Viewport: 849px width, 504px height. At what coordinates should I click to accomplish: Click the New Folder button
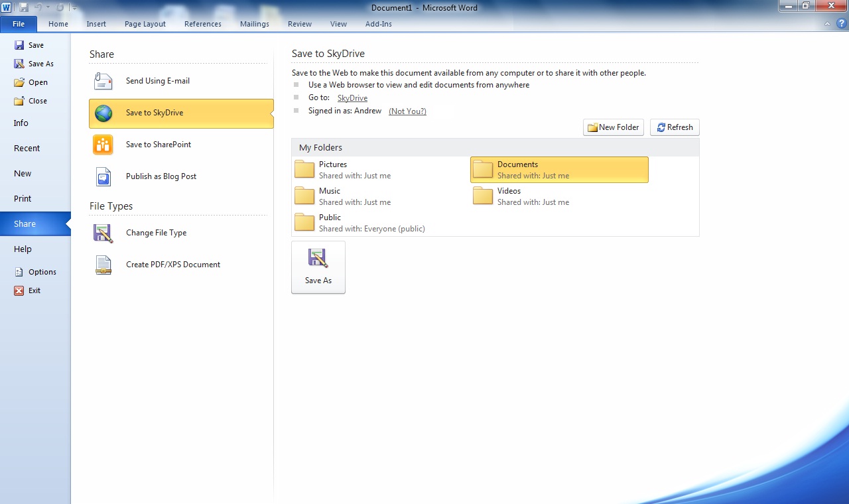pos(614,127)
